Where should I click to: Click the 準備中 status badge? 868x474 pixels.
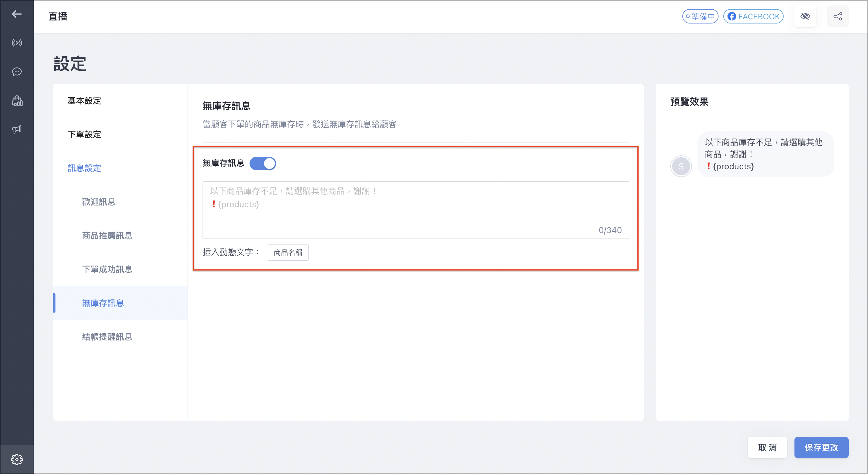pos(700,17)
